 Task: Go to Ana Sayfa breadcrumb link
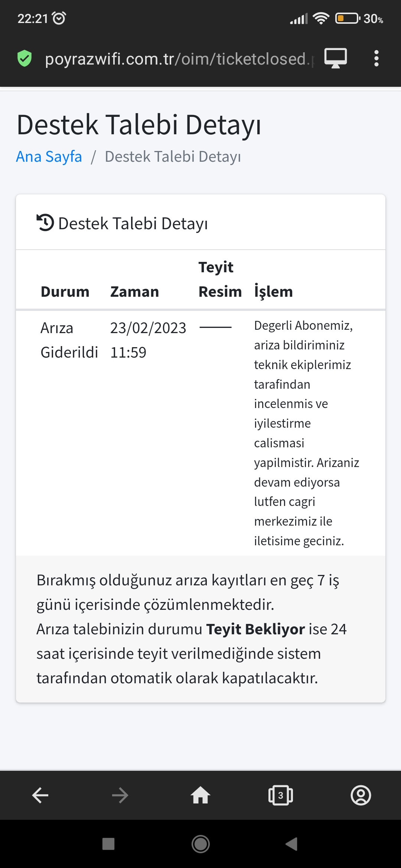point(49,157)
